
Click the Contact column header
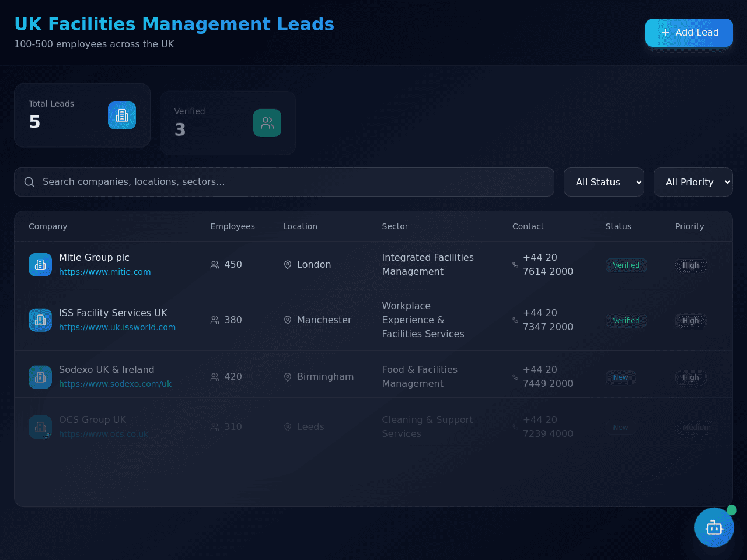click(x=528, y=226)
